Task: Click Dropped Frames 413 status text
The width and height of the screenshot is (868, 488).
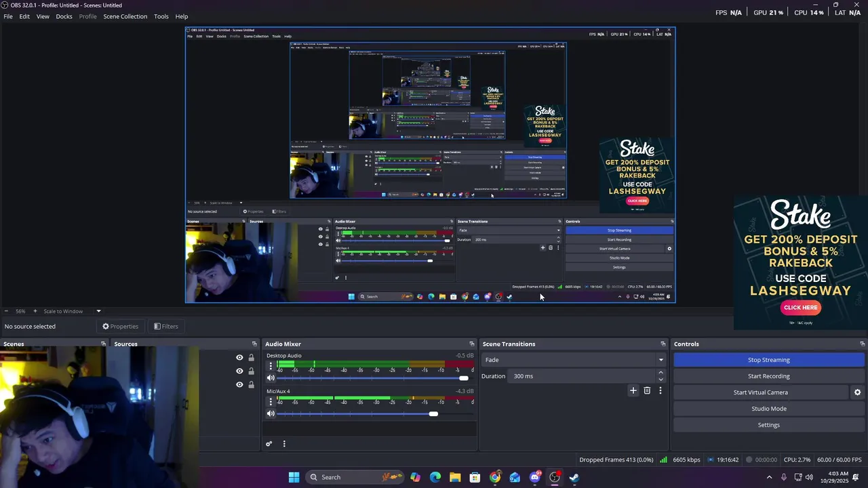Action: (x=616, y=460)
